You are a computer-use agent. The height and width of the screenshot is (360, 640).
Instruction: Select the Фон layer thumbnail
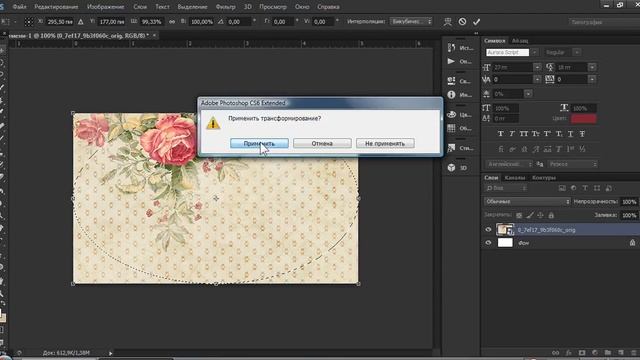point(505,242)
